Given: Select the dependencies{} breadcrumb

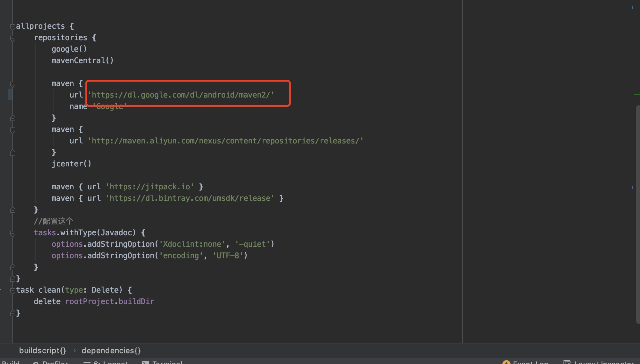Looking at the screenshot, I should [x=111, y=351].
